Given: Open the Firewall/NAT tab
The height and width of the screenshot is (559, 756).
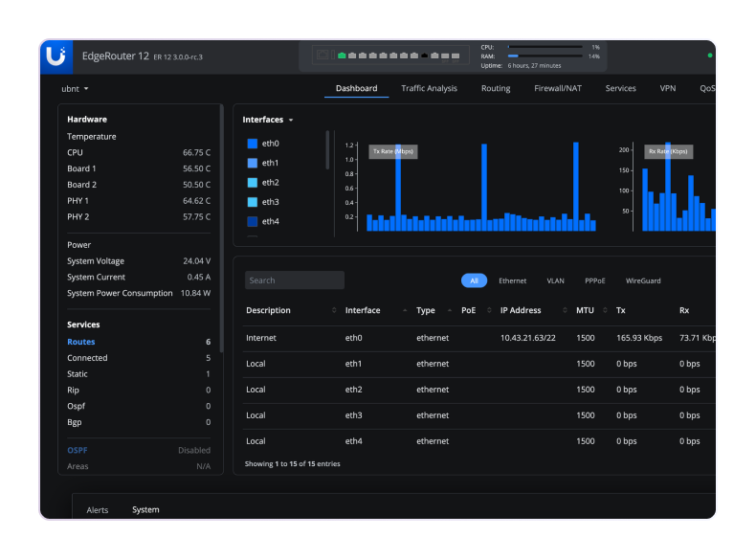Looking at the screenshot, I should (558, 89).
